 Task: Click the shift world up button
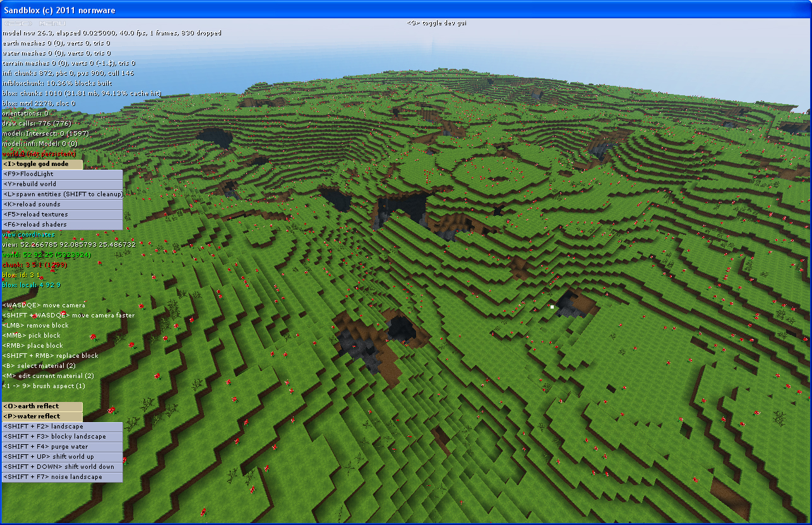62,457
